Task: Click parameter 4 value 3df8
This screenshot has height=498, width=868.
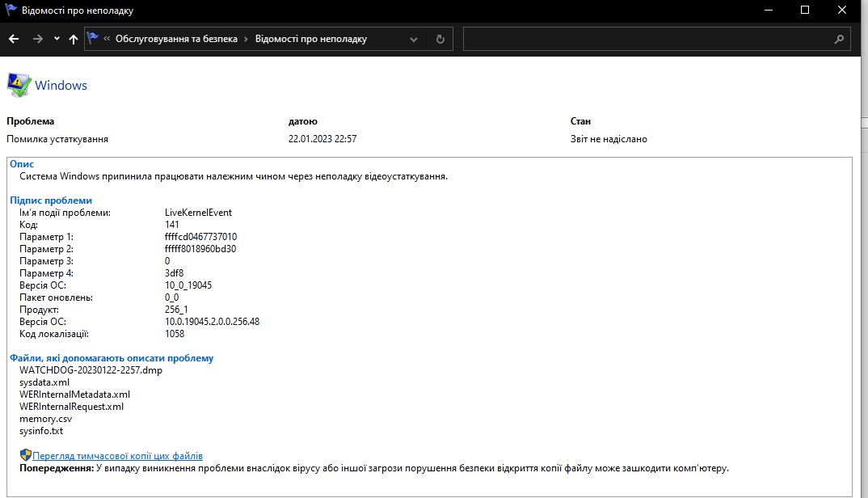Action: [x=174, y=273]
